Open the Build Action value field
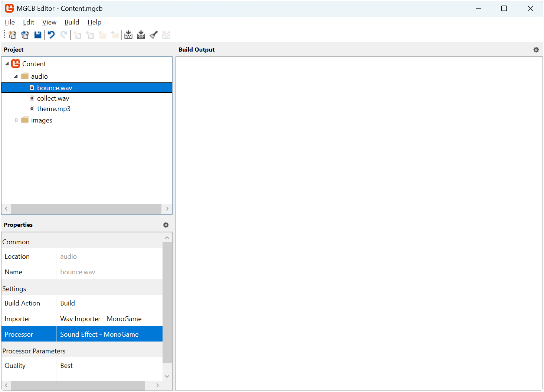 coord(109,303)
